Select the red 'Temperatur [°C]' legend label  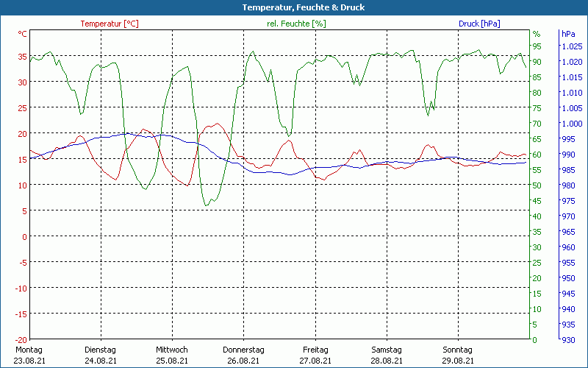tap(110, 24)
